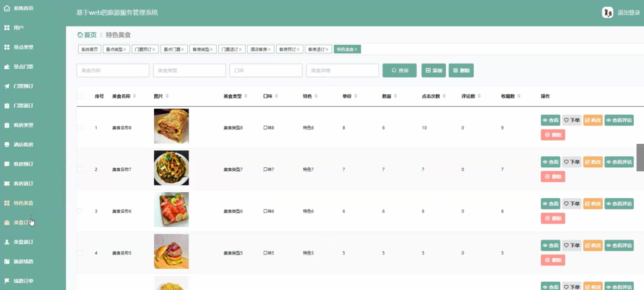Check the row checkbox for 美食名称6
The width and height of the screenshot is (644, 290).
[x=80, y=211]
